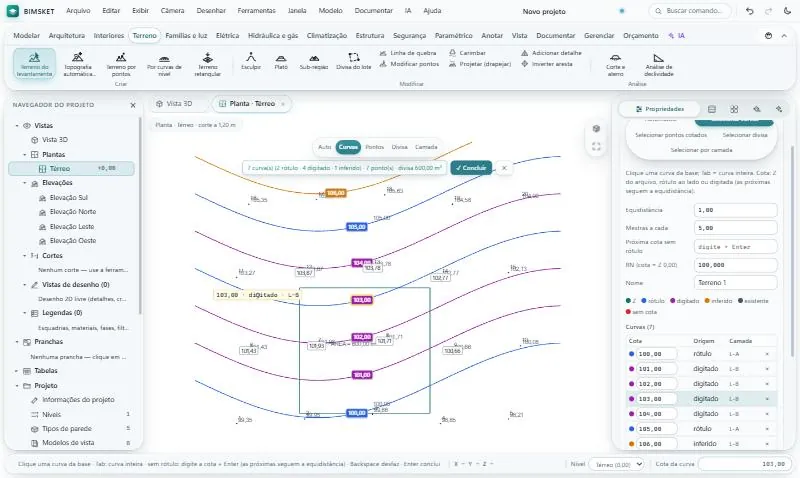Select the Auto mode

click(x=324, y=147)
